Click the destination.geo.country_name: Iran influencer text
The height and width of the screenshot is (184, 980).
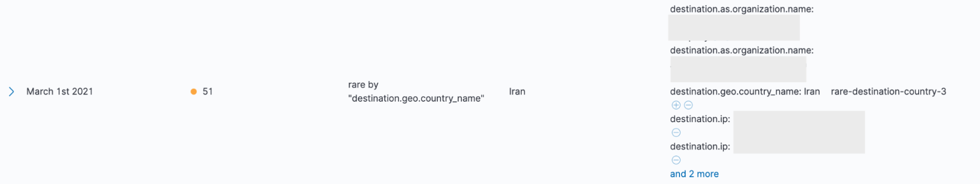(745, 92)
